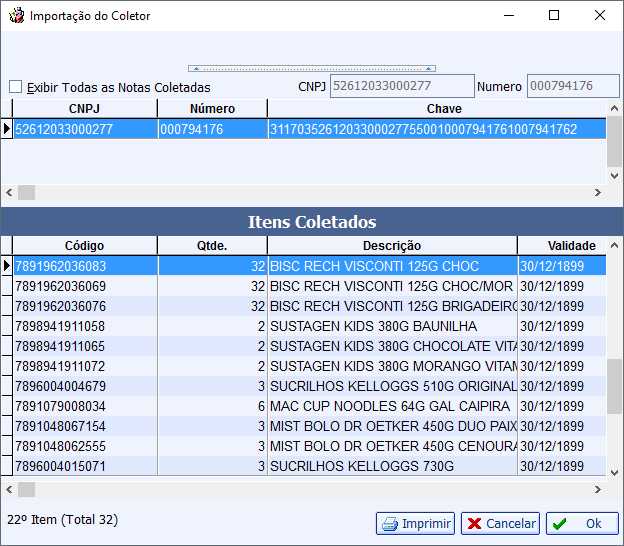This screenshot has width=624, height=546.
Task: Click code cell 7891079008034
Action: pos(85,406)
